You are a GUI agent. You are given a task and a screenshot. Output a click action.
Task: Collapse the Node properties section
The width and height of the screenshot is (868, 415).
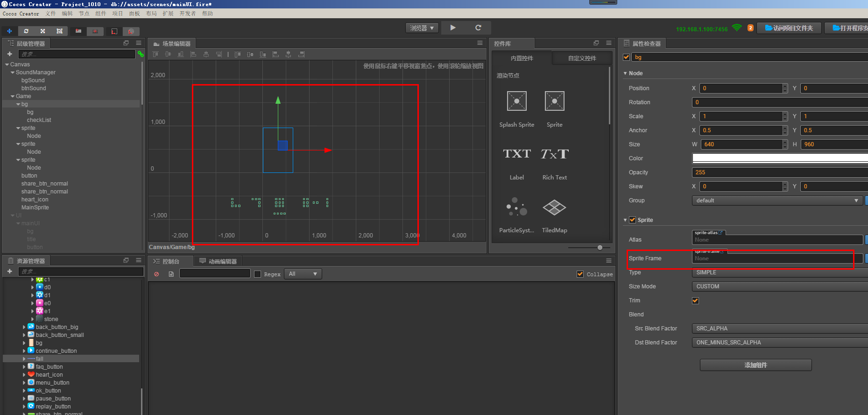click(625, 73)
